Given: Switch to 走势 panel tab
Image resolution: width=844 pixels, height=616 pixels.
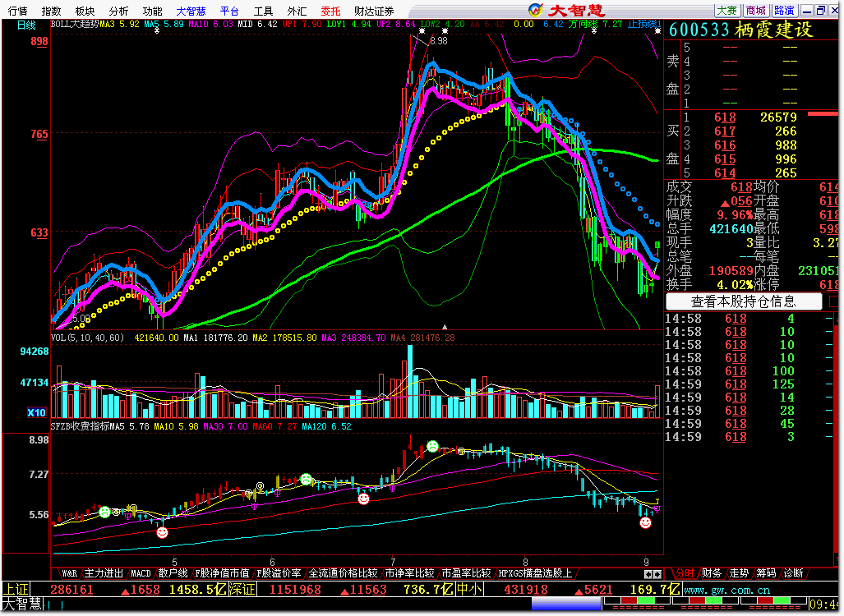Looking at the screenshot, I should click(739, 573).
